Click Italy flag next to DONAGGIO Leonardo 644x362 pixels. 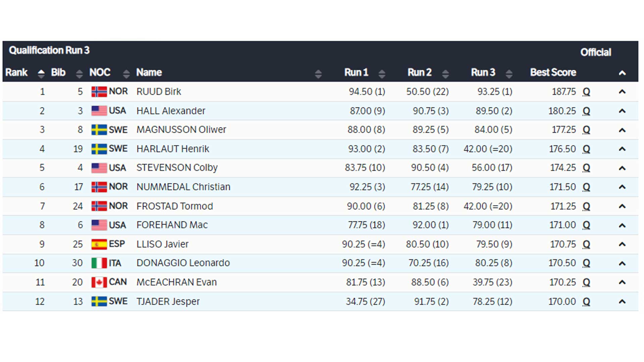coord(99,263)
